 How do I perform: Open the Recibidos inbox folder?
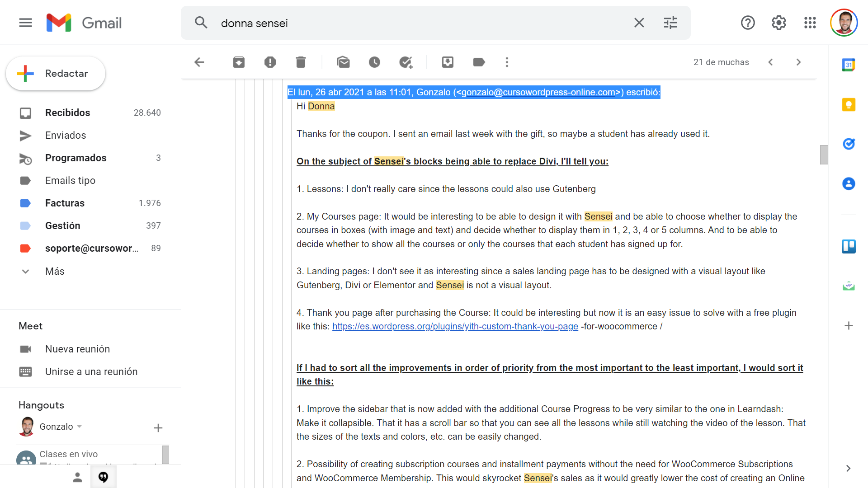pyautogui.click(x=67, y=113)
